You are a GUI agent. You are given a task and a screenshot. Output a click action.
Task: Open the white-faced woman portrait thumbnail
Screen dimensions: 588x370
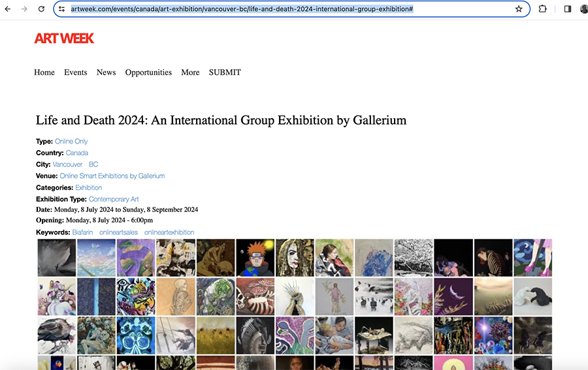(295, 258)
